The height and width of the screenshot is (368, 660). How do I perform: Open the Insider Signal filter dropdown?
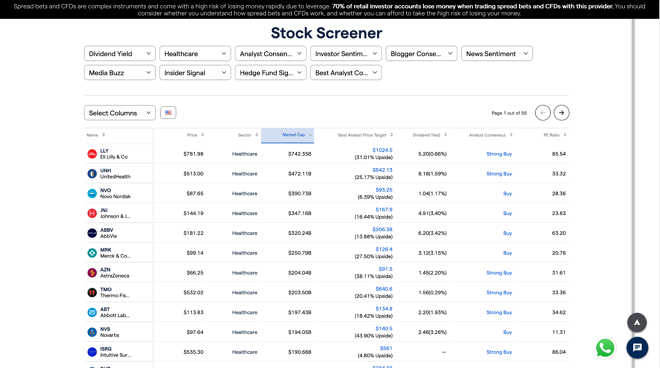(x=195, y=72)
